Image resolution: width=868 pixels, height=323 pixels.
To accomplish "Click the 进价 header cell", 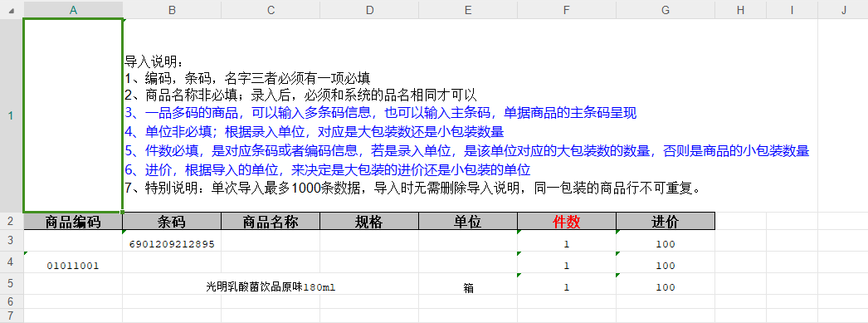I will (x=666, y=222).
